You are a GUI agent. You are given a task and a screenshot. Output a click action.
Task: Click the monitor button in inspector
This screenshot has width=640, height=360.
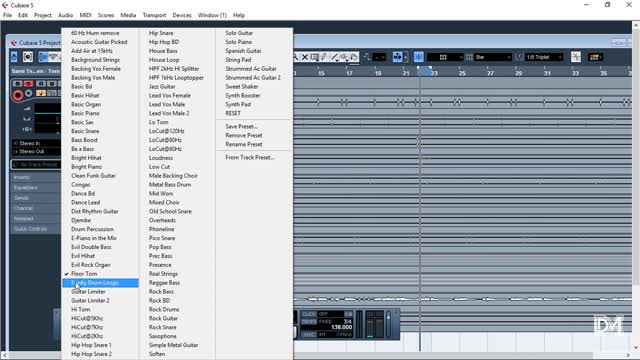pyautogui.click(x=29, y=94)
